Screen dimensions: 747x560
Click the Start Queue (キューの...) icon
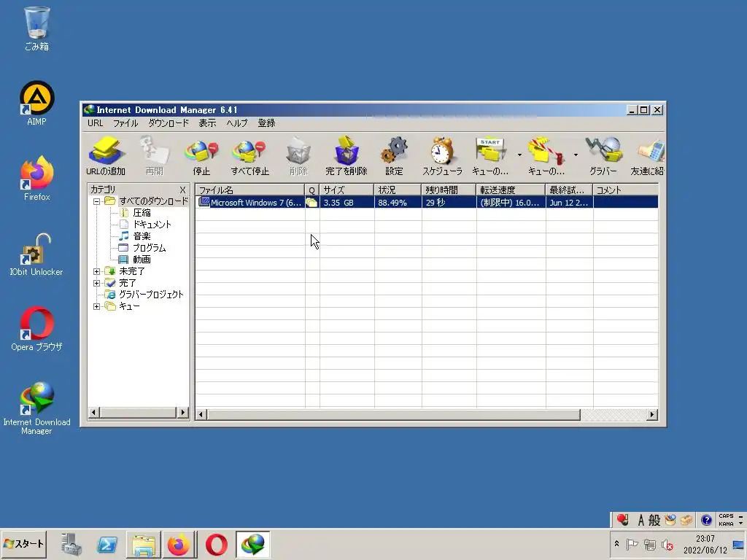(x=490, y=155)
